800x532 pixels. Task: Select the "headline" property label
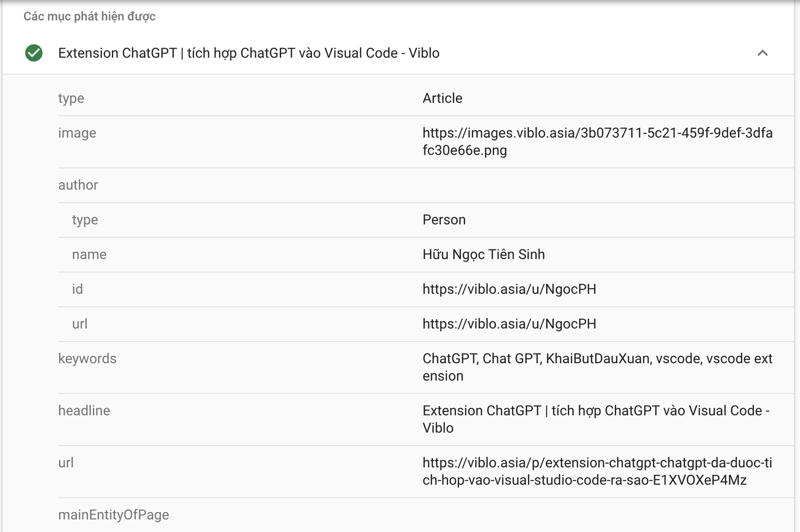[84, 411]
